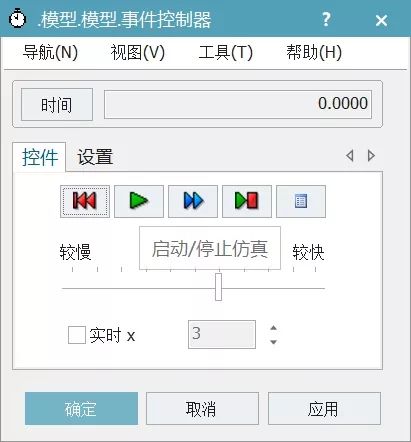
Task: Click the real-time factor input field
Action: click(222, 334)
